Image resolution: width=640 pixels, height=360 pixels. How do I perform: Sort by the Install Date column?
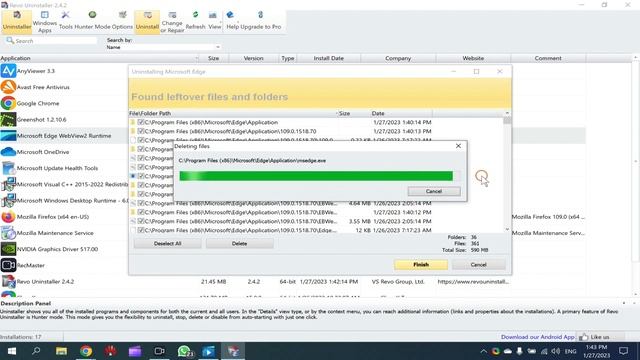pos(329,58)
